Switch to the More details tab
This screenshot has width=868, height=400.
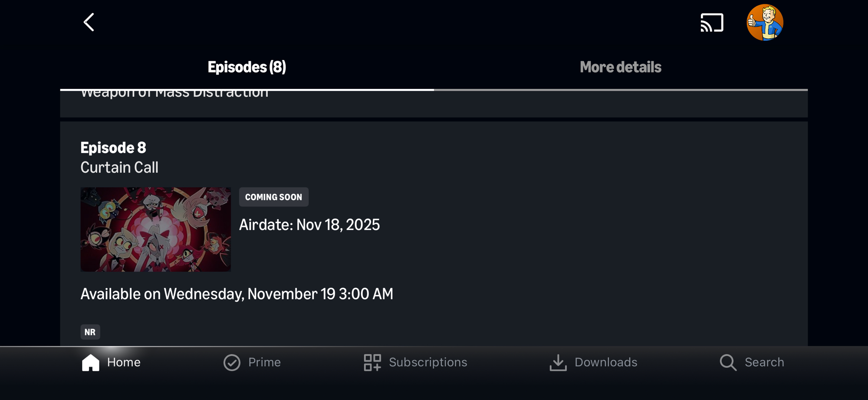pos(620,67)
